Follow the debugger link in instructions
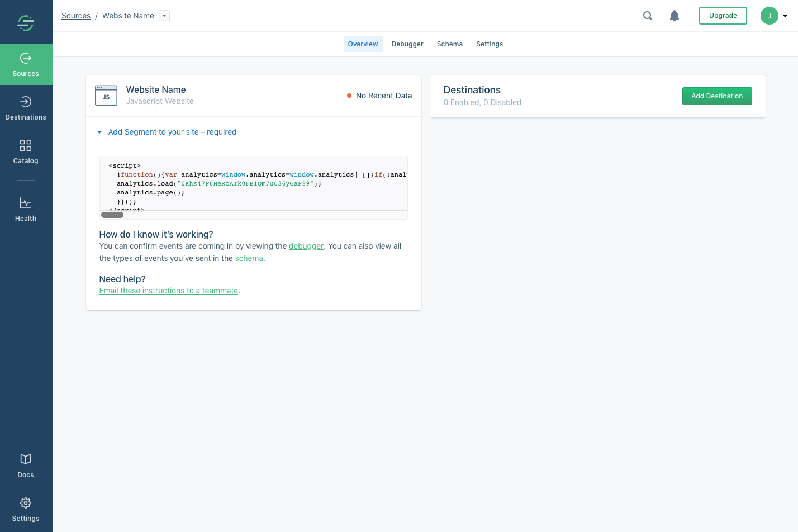Viewport: 798px width, 532px height. (x=306, y=246)
